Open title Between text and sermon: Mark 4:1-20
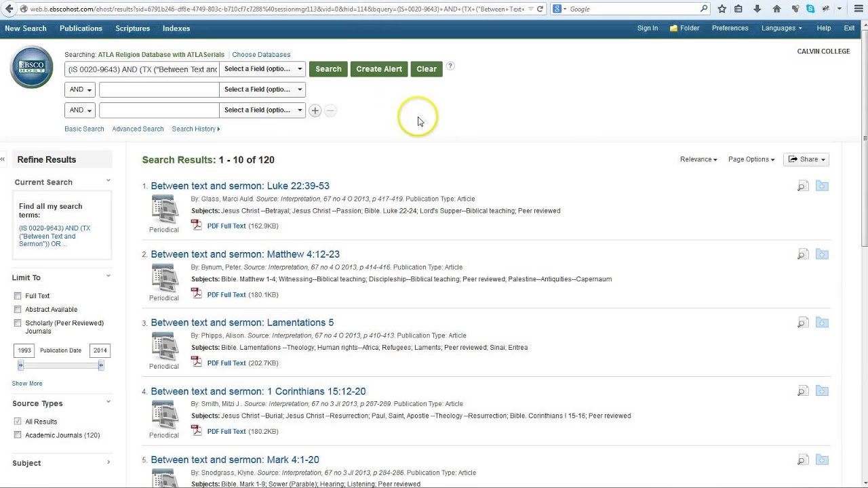 (235, 460)
